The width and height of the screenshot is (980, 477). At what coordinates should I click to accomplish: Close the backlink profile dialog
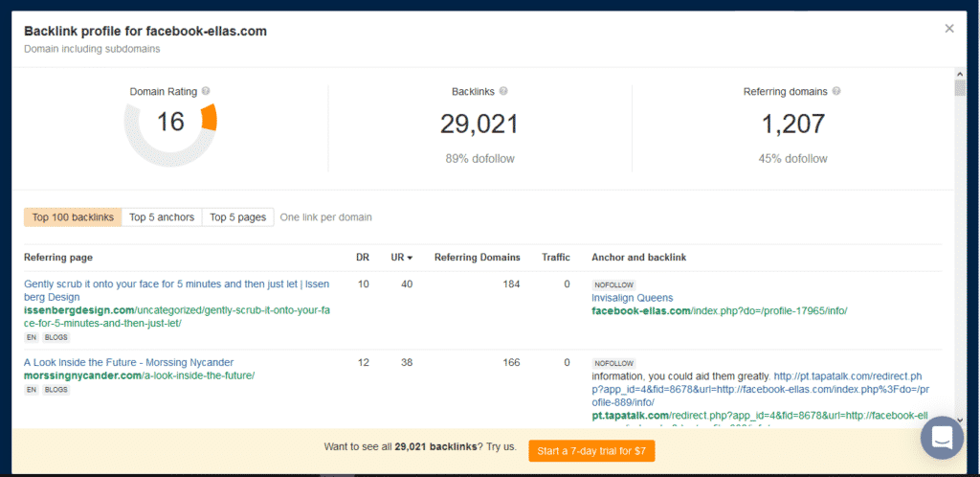coord(949,28)
